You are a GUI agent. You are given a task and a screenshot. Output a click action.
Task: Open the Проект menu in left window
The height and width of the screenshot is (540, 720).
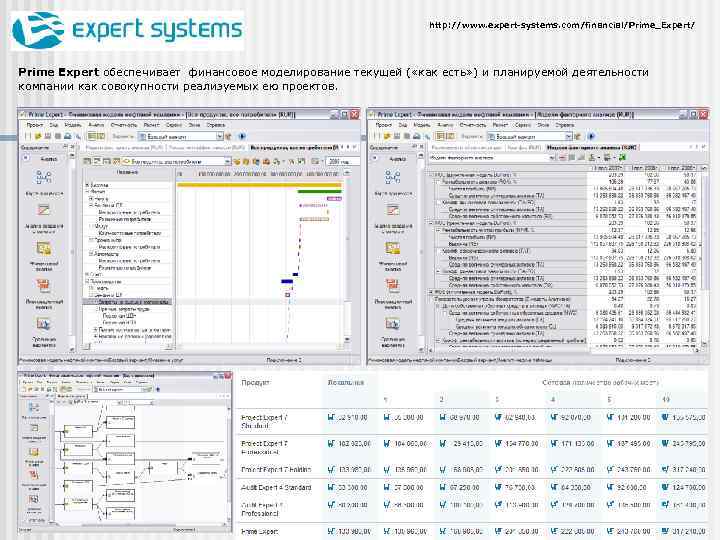point(34,125)
